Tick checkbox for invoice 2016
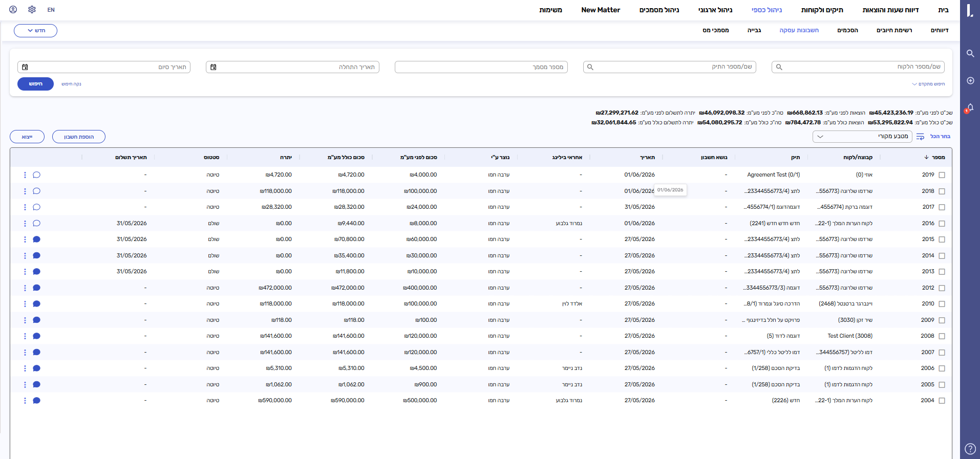The width and height of the screenshot is (980, 459). click(942, 224)
